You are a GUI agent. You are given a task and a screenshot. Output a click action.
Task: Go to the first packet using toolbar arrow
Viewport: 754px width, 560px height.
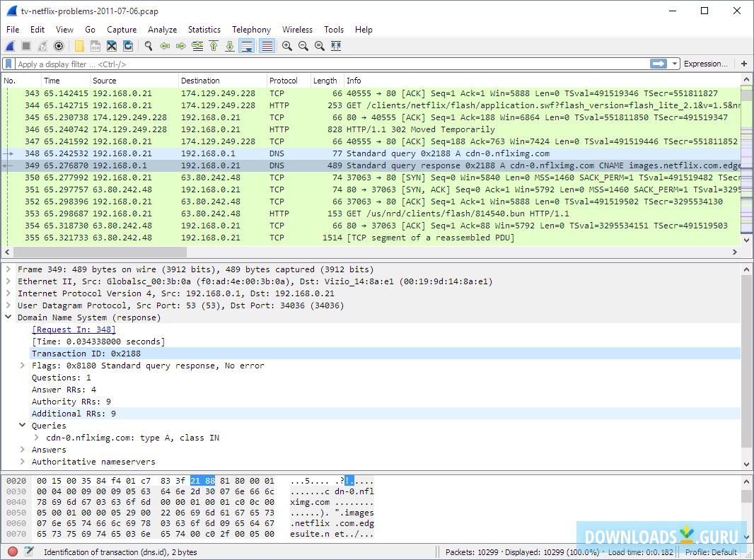(214, 46)
